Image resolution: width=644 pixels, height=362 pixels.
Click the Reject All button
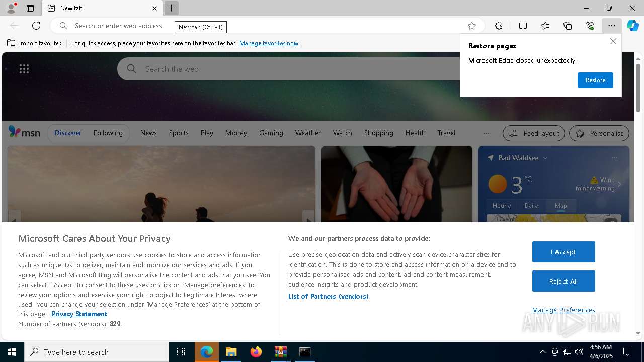pyautogui.click(x=563, y=281)
